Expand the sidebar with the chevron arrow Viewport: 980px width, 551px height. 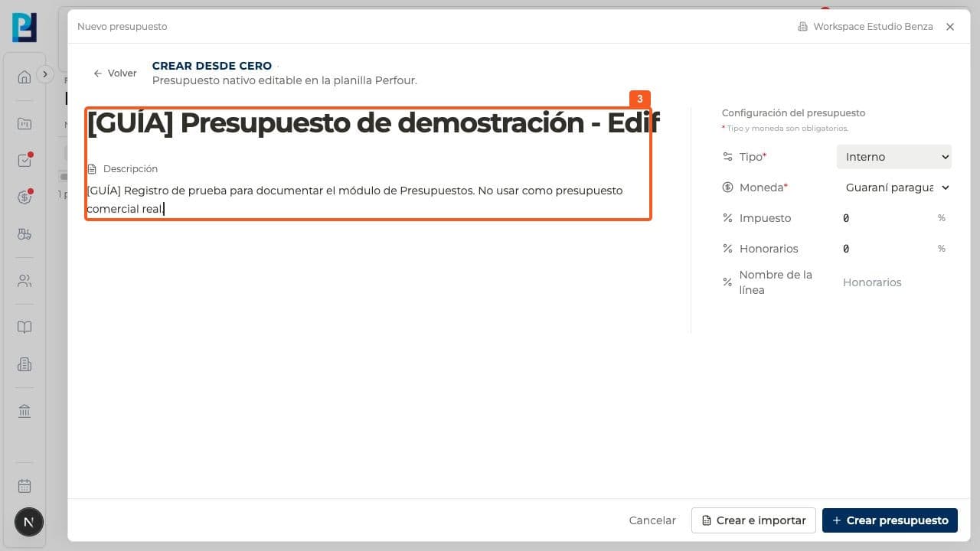[x=45, y=74]
